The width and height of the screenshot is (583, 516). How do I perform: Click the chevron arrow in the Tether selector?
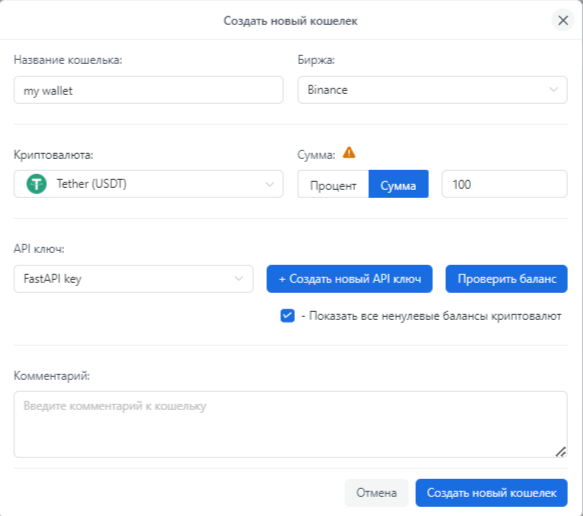click(x=270, y=184)
